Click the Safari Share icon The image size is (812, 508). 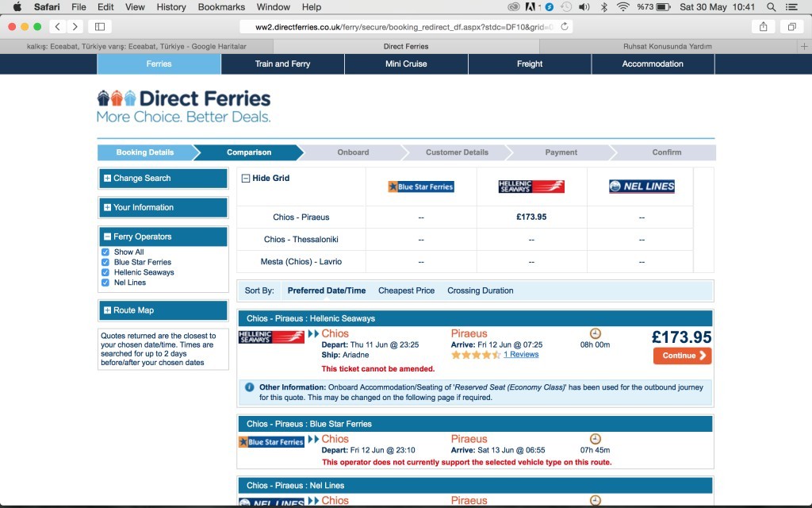(x=763, y=26)
